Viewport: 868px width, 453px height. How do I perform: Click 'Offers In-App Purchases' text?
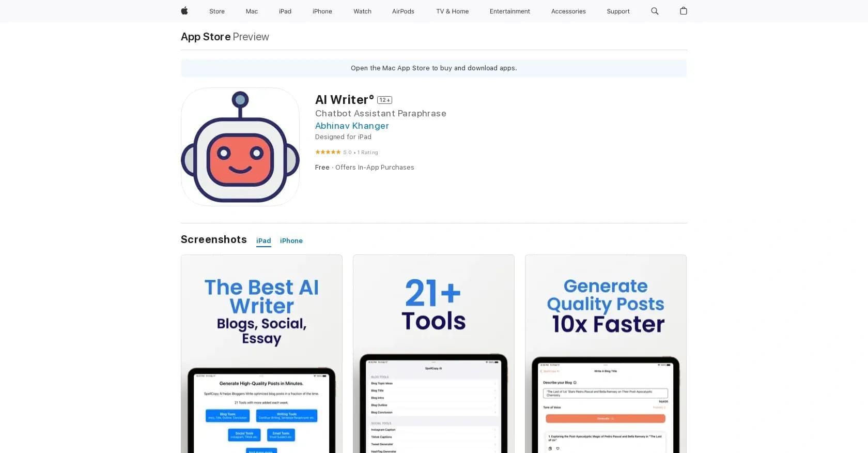click(375, 168)
